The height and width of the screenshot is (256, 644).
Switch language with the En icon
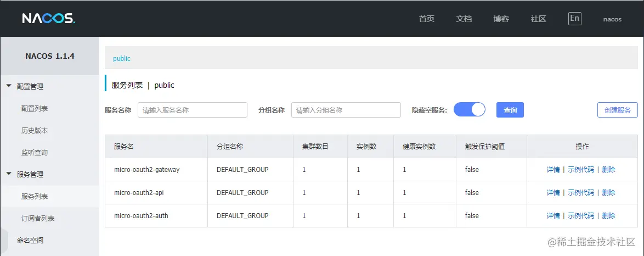574,19
